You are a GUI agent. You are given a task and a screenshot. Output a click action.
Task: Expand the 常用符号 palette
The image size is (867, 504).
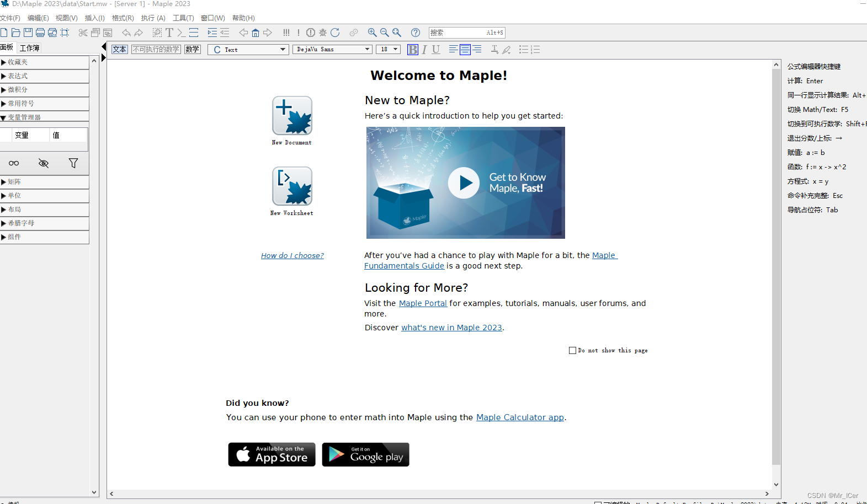(x=44, y=104)
